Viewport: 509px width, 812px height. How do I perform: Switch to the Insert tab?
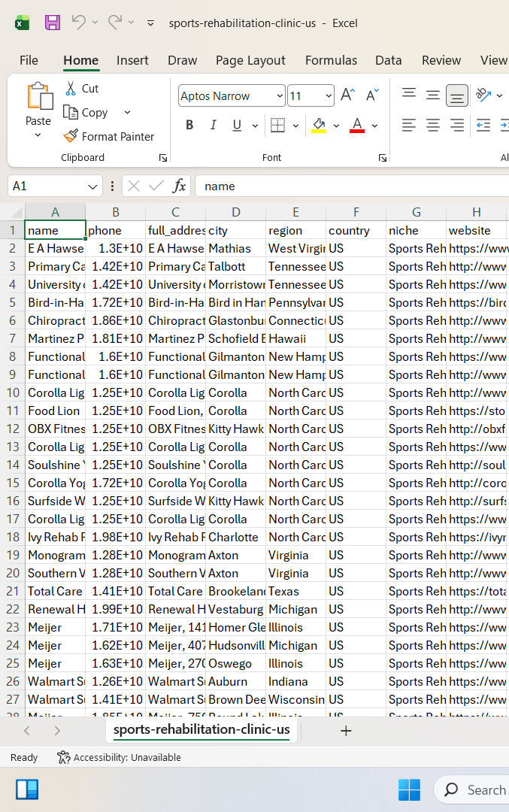coord(132,60)
